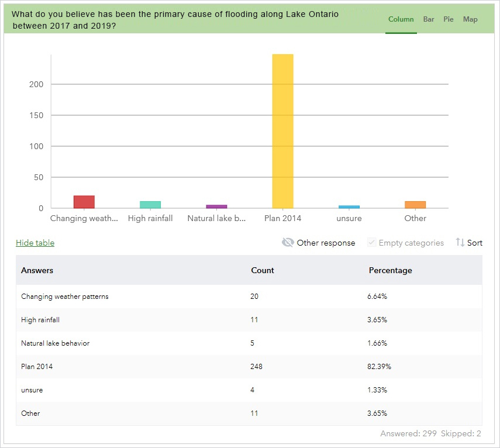
Task: Click the teal High rainfall bar
Action: tap(150, 205)
